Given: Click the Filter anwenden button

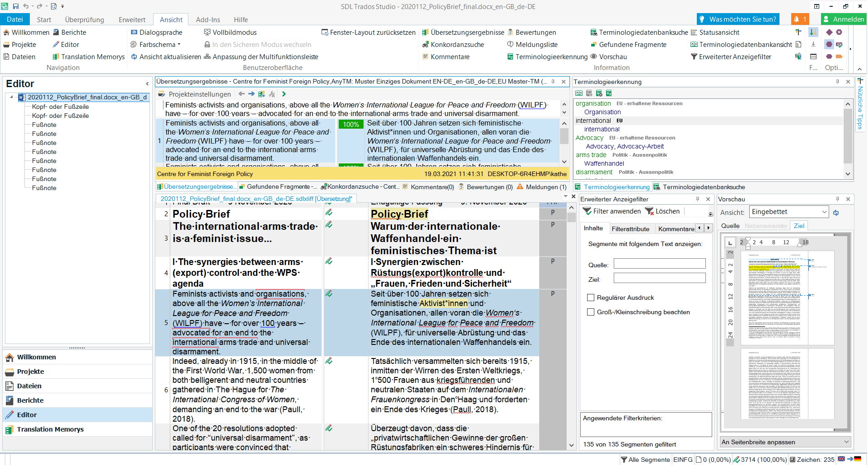Looking at the screenshot, I should pyautogui.click(x=611, y=211).
